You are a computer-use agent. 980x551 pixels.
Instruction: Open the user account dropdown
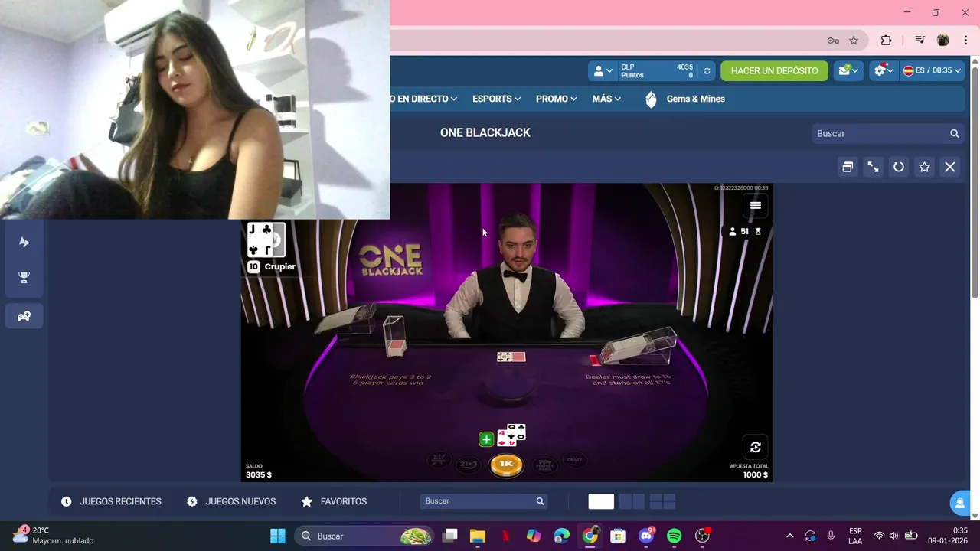[603, 70]
